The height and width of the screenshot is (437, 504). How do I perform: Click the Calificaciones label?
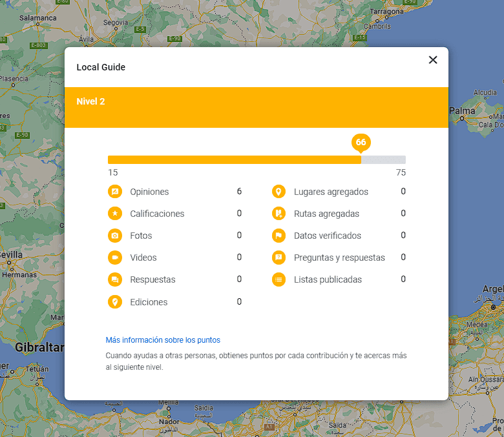click(x=157, y=214)
